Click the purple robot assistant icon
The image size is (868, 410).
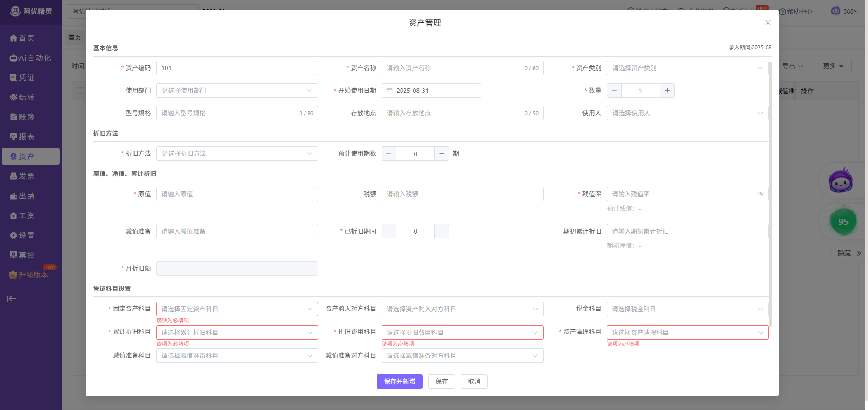click(840, 181)
